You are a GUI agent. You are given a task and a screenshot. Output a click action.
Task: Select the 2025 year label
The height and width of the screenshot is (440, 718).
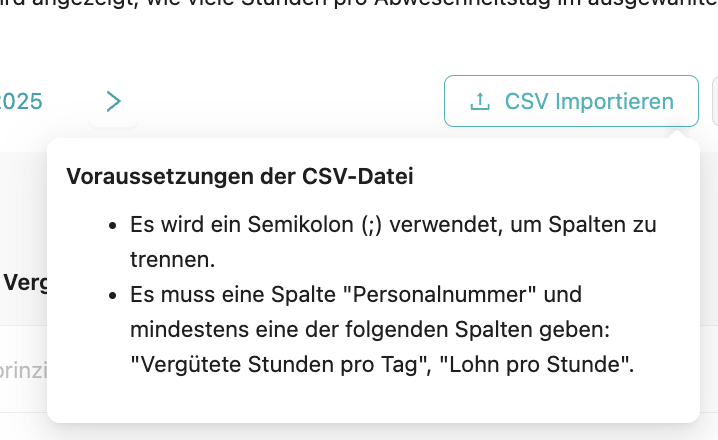[21, 101]
